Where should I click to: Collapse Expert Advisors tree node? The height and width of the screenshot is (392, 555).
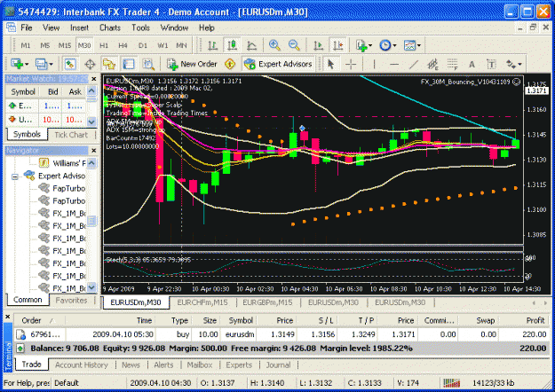[15, 176]
